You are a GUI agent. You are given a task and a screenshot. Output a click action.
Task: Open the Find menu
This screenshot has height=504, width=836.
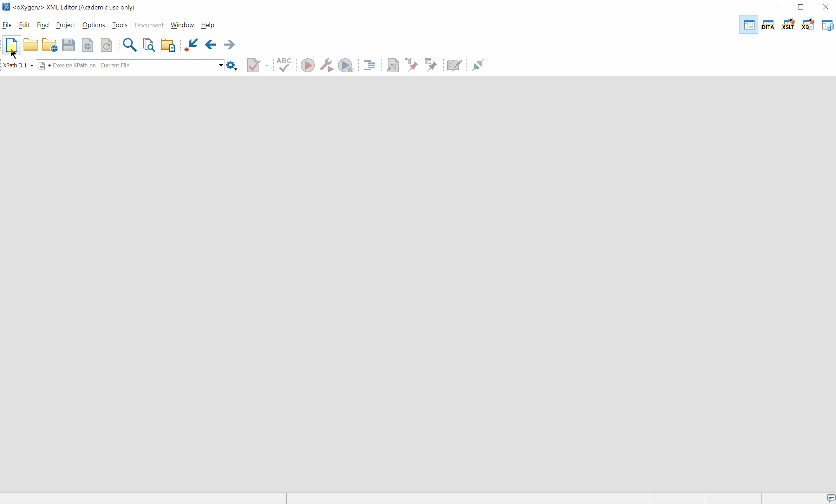coord(43,25)
